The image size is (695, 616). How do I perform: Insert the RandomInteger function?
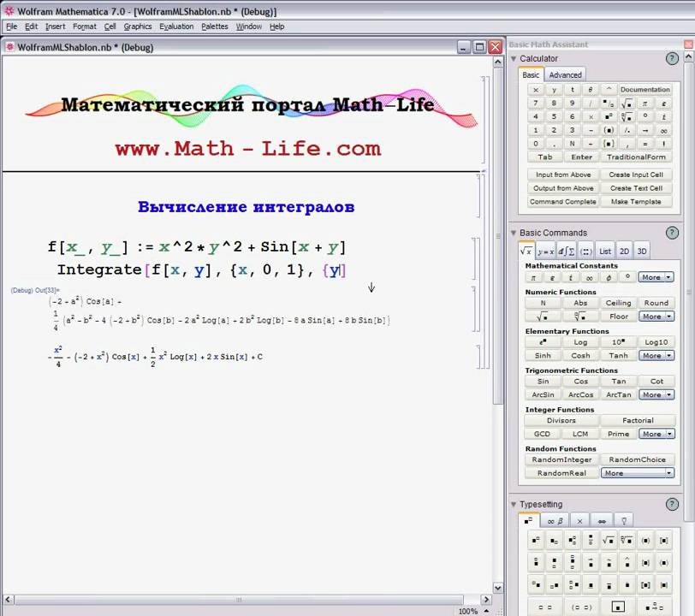tap(561, 459)
